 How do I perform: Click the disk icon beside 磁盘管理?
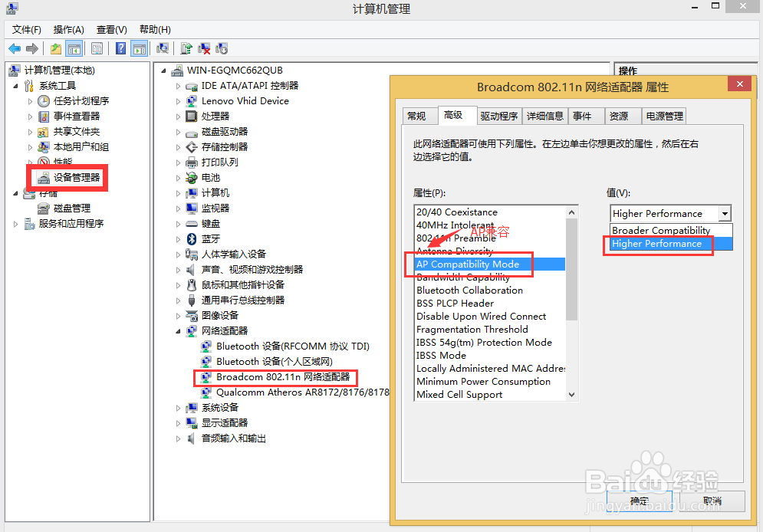tap(44, 209)
